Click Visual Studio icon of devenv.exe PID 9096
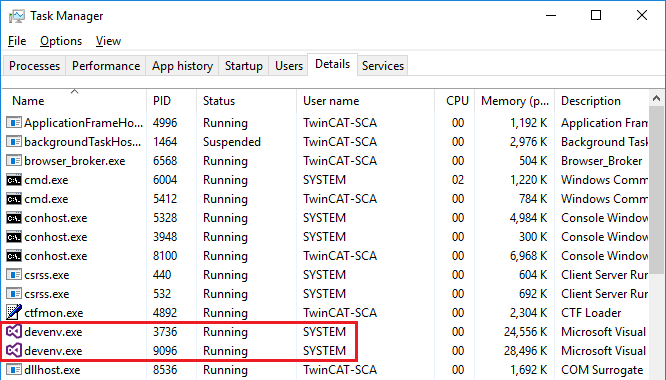 [14, 351]
